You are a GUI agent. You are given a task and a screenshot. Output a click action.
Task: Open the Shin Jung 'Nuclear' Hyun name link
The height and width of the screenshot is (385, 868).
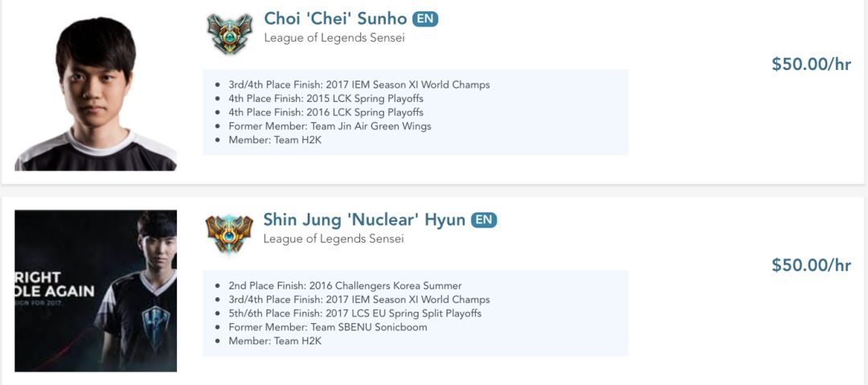click(x=364, y=219)
